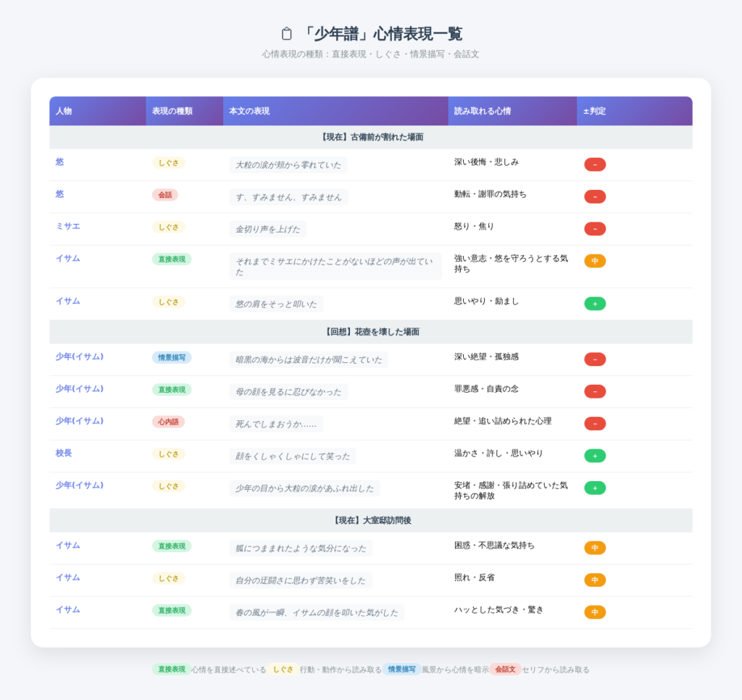This screenshot has width=742, height=700.
Task: Click the green plus badge for 悠の肩をそっと叩いた
Action: [x=594, y=304]
